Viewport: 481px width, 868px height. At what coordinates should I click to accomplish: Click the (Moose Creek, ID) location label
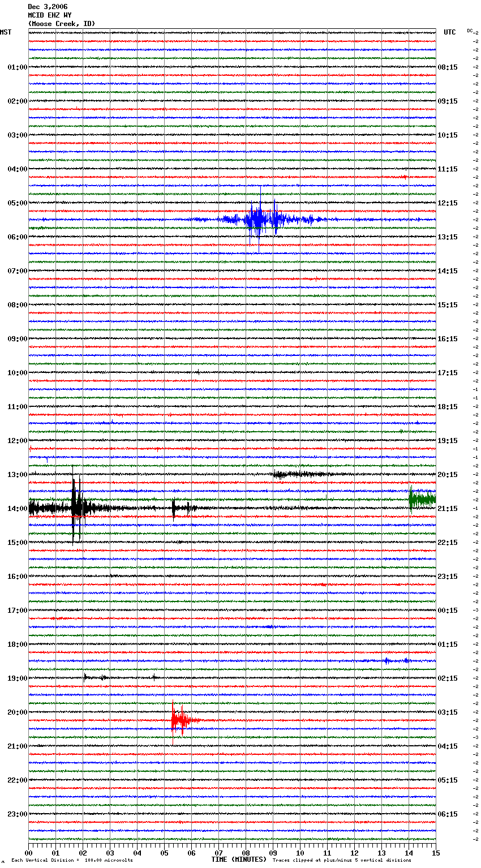[62, 24]
